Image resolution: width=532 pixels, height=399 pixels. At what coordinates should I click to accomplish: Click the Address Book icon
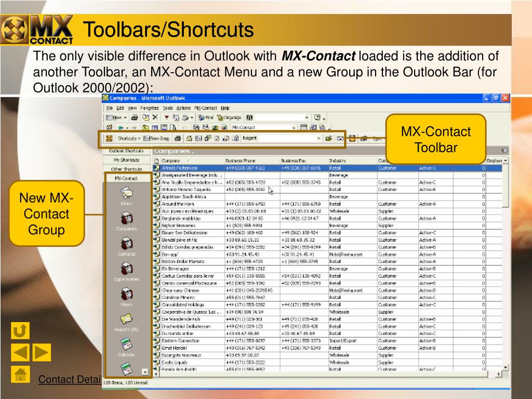(x=249, y=117)
